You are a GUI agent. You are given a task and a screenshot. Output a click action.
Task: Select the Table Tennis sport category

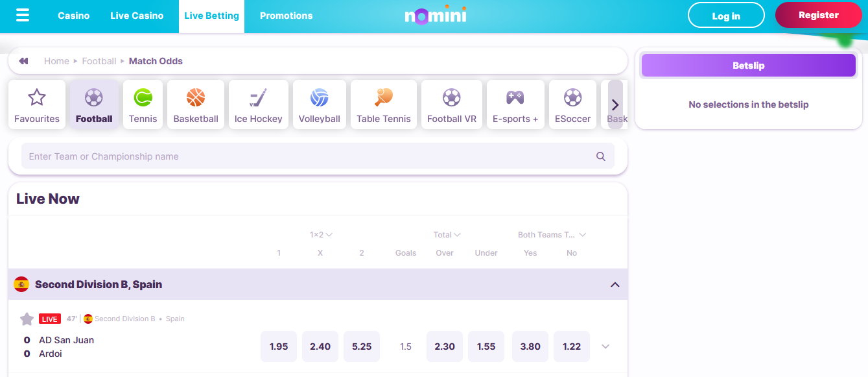click(x=384, y=104)
